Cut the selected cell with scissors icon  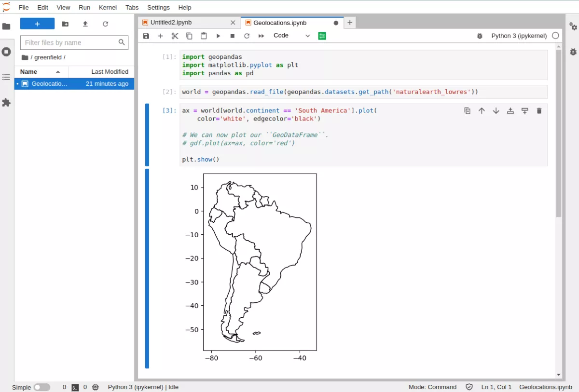(x=175, y=36)
